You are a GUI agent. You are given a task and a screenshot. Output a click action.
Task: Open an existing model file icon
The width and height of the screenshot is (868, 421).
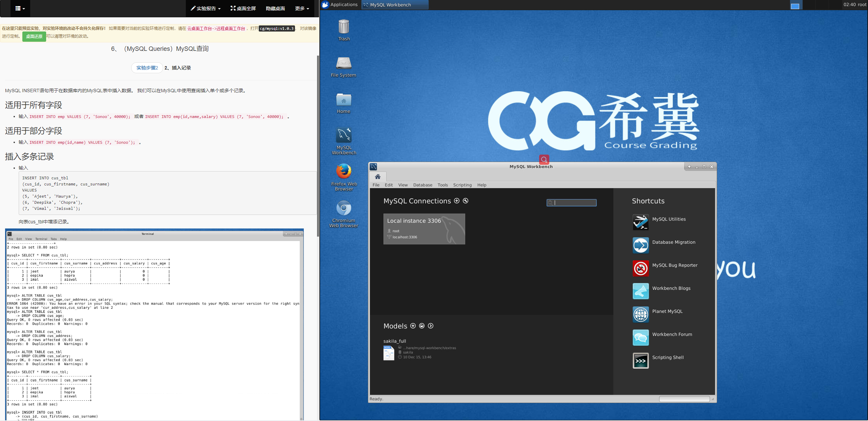[x=422, y=326]
